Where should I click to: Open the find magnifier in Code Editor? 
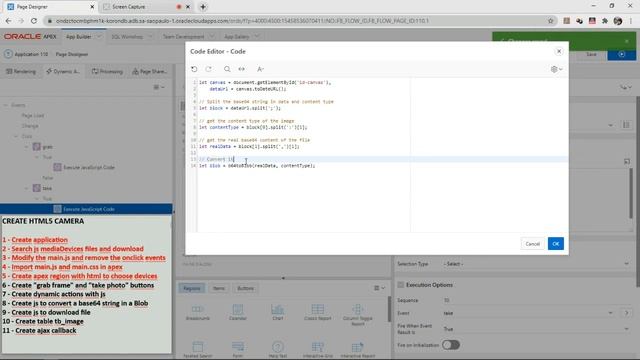(227, 69)
